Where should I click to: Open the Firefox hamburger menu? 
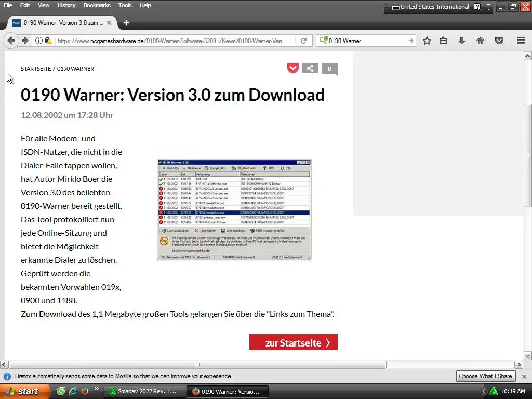[x=521, y=41]
